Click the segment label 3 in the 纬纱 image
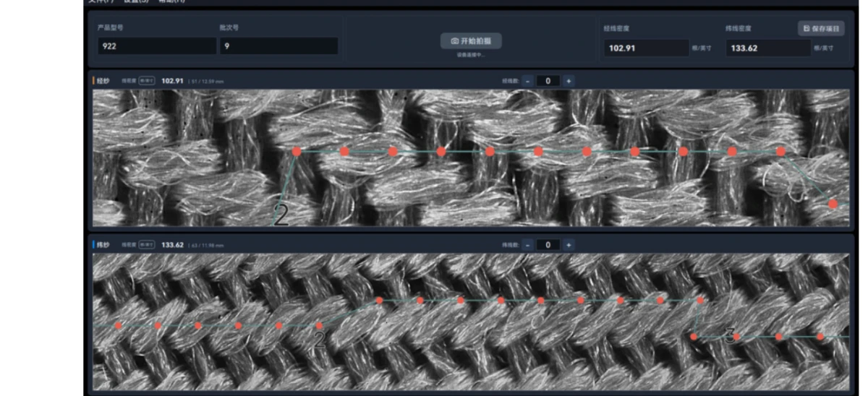 pos(730,335)
